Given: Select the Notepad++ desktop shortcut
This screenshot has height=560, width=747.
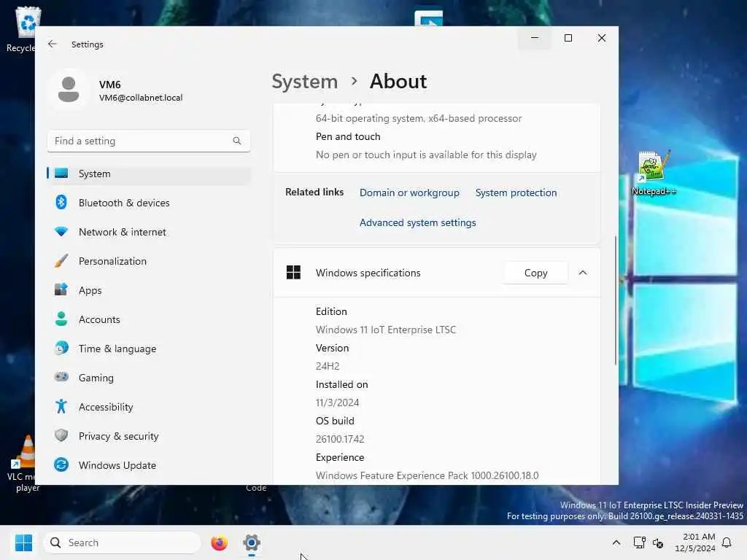Looking at the screenshot, I should click(x=653, y=173).
